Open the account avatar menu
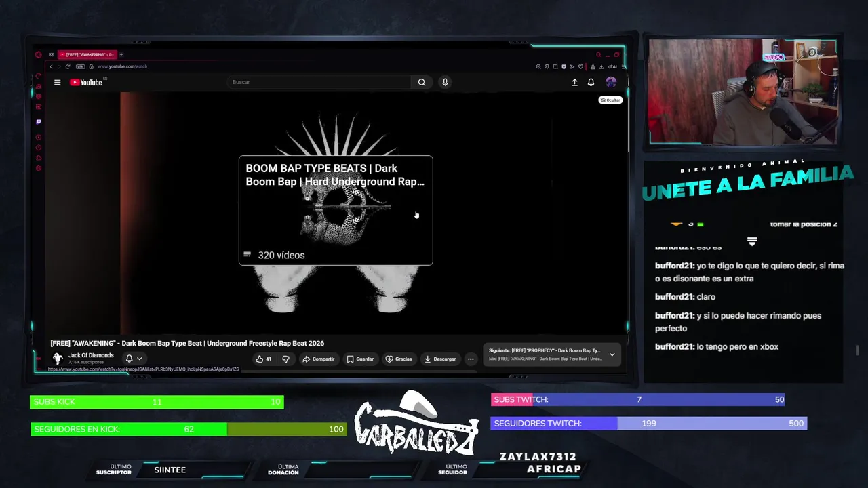Image resolution: width=868 pixels, height=488 pixels. click(611, 82)
